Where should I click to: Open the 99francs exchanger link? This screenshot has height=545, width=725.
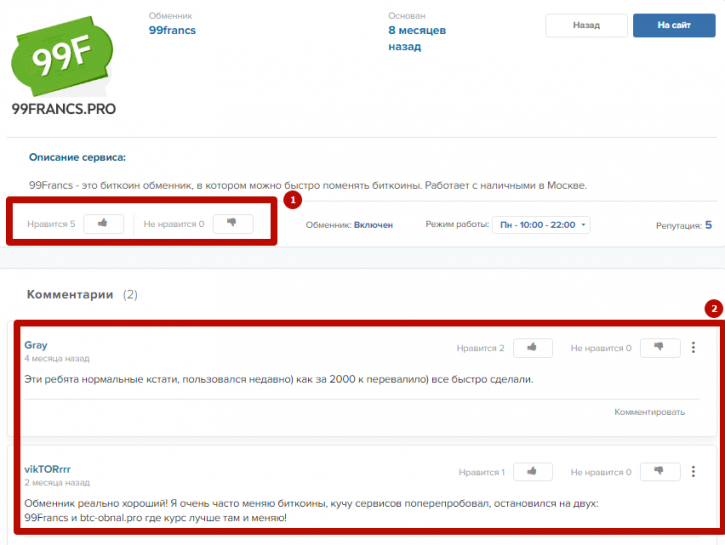(x=172, y=31)
